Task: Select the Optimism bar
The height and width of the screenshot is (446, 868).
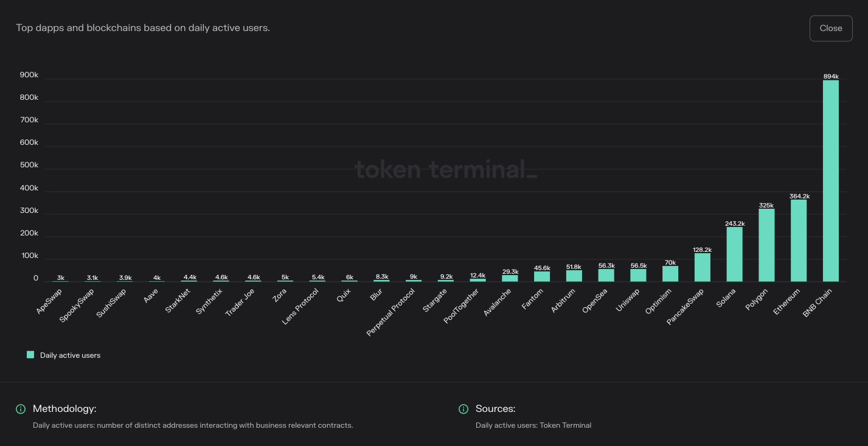Action: (670, 274)
